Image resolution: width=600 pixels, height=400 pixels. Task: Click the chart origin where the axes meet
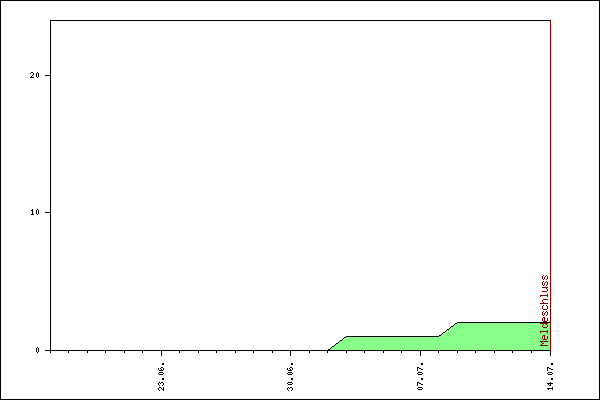coord(49,350)
